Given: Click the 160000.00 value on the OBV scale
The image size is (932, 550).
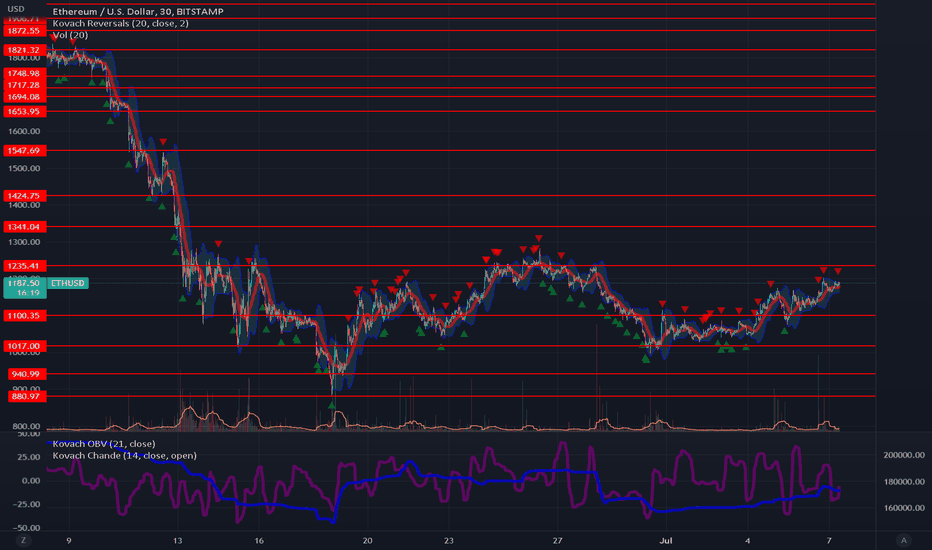Looking at the screenshot, I should [x=904, y=508].
